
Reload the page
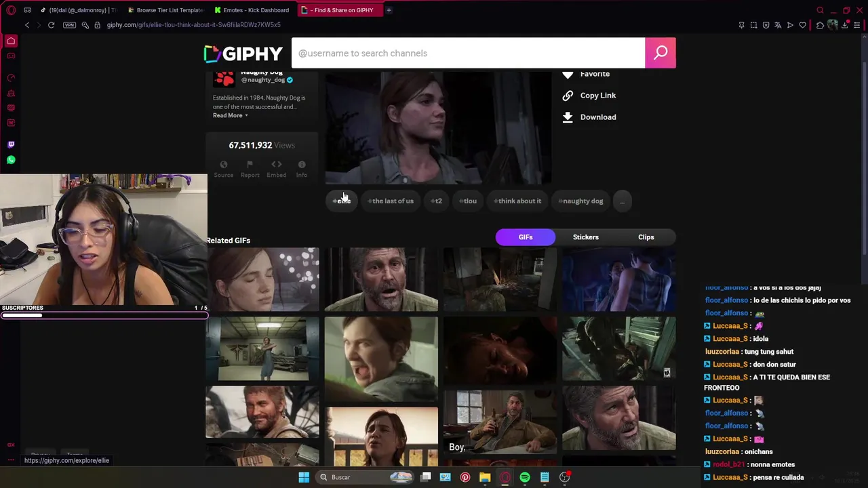point(51,25)
